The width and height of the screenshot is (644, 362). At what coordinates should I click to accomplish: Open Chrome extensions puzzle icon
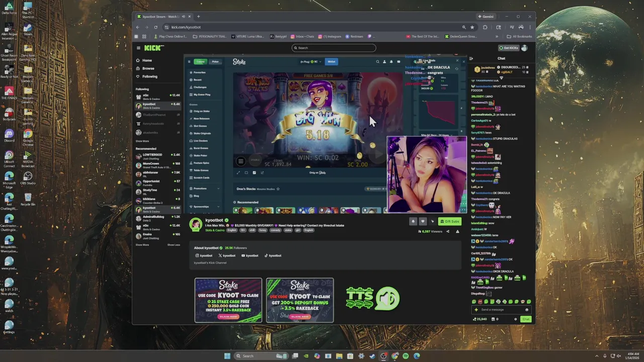tap(485, 27)
